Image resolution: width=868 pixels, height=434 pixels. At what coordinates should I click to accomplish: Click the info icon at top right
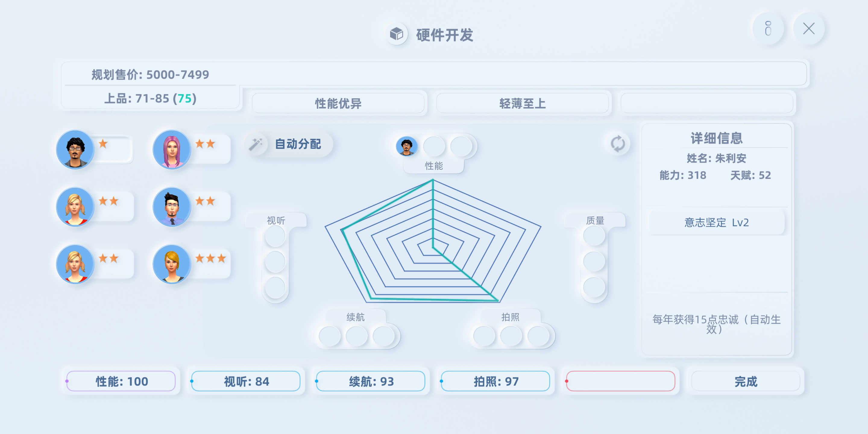pos(768,28)
